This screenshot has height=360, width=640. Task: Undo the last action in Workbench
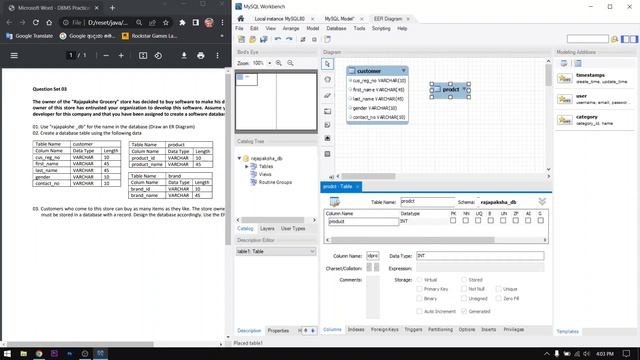tap(278, 40)
